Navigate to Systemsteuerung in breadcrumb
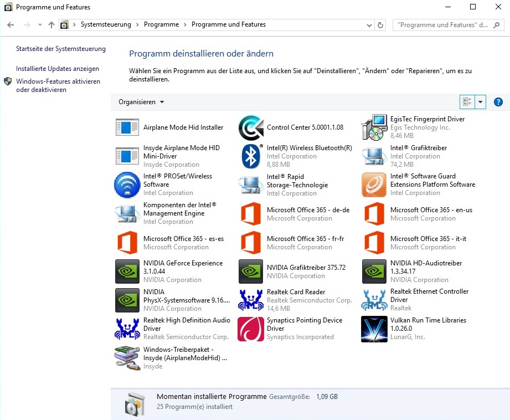 click(x=106, y=24)
